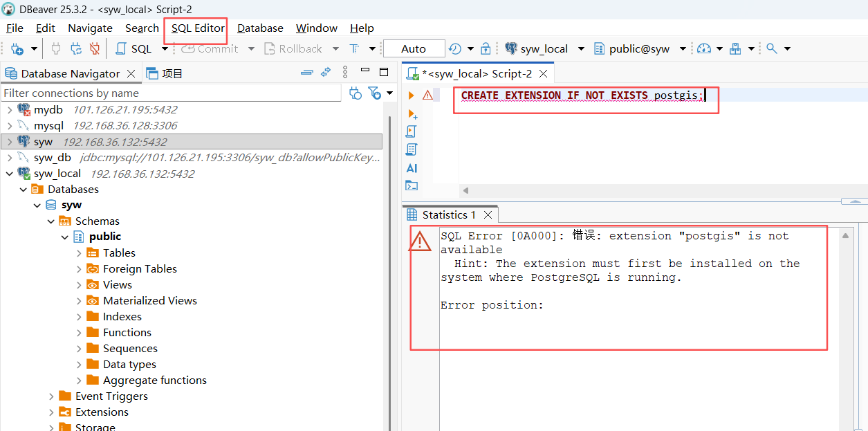The width and height of the screenshot is (868, 431).
Task: Click the Filter connections by name field
Action: click(x=171, y=93)
